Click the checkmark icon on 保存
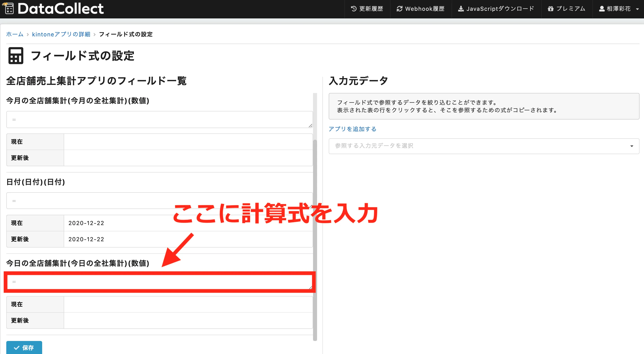 (x=17, y=348)
